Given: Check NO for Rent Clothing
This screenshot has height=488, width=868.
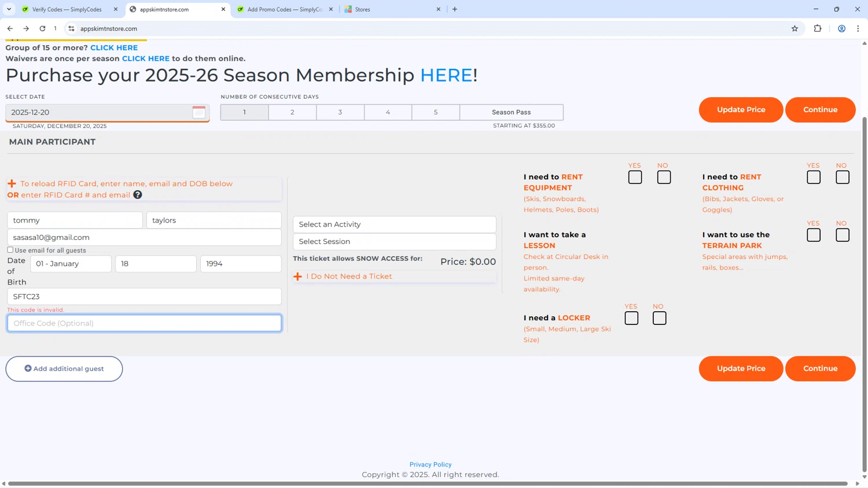Looking at the screenshot, I should 843,177.
